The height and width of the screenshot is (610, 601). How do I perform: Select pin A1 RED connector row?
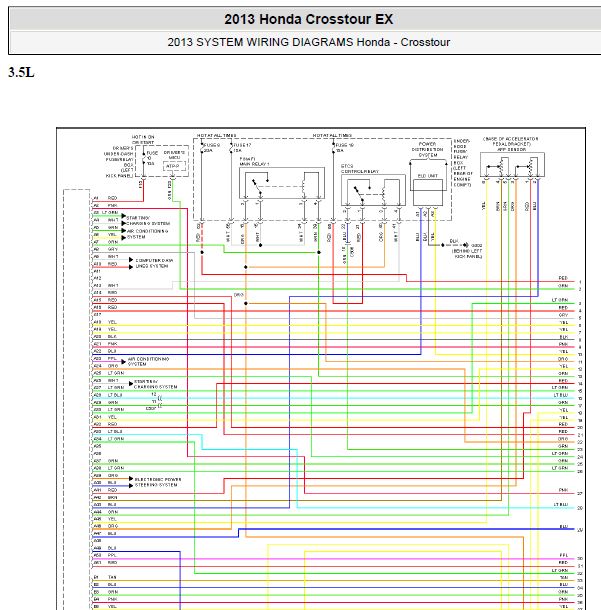105,198
